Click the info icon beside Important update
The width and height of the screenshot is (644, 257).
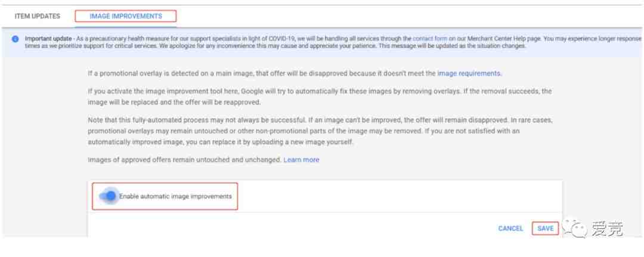click(15, 39)
